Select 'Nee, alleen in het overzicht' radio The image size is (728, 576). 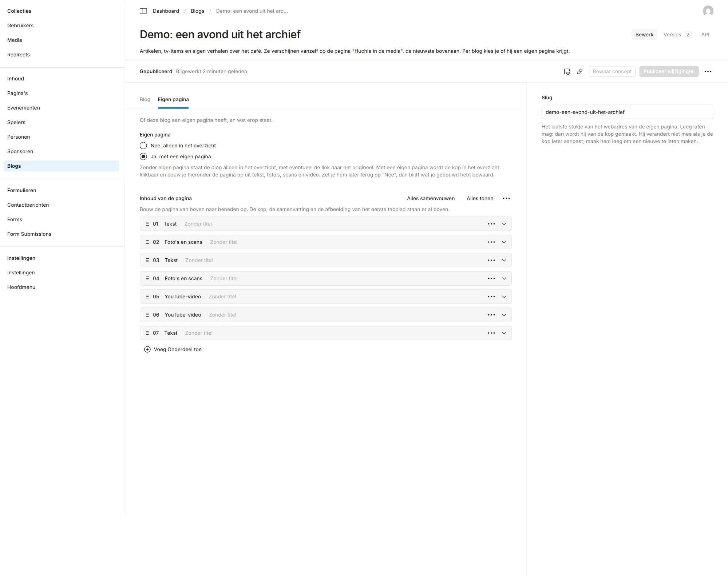pos(143,146)
